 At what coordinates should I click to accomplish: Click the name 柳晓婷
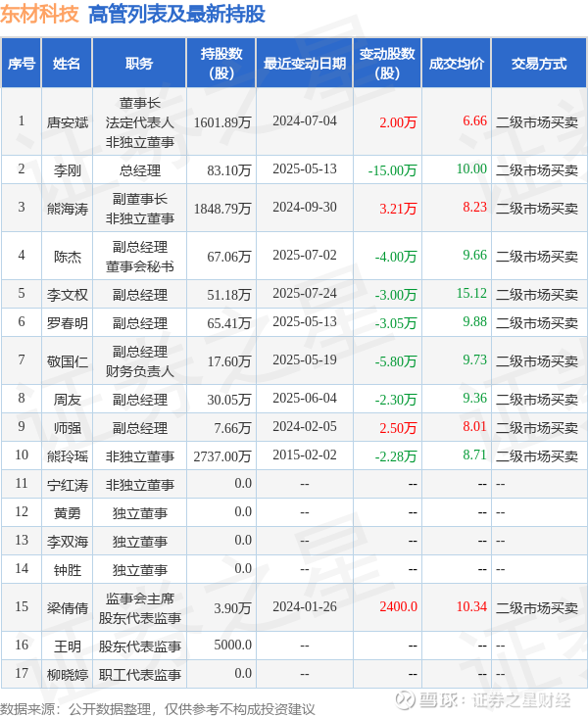click(x=68, y=675)
